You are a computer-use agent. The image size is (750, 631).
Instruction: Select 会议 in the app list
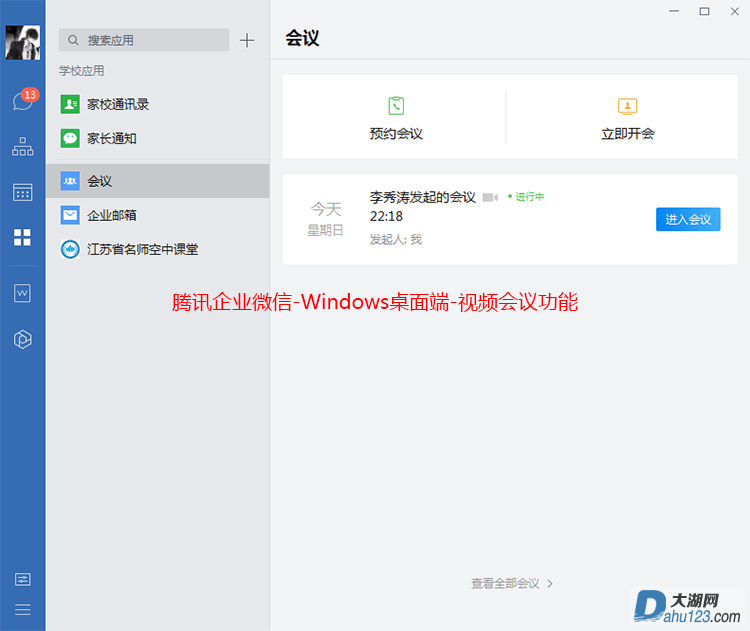[157, 181]
